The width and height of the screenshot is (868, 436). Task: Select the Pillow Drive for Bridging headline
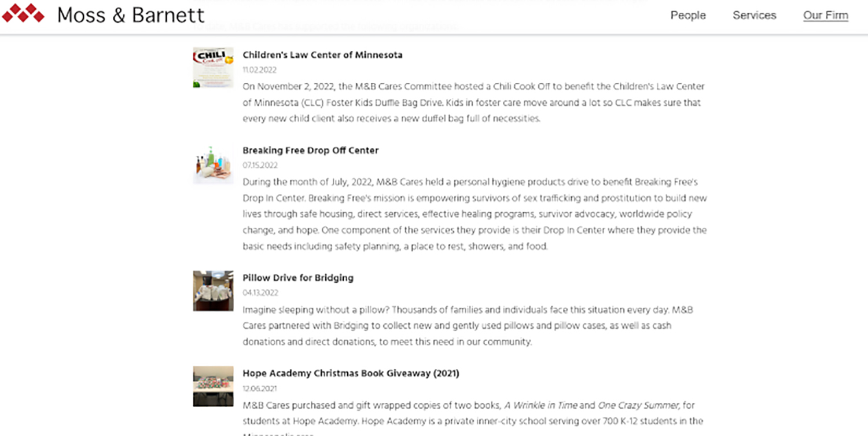[298, 277]
